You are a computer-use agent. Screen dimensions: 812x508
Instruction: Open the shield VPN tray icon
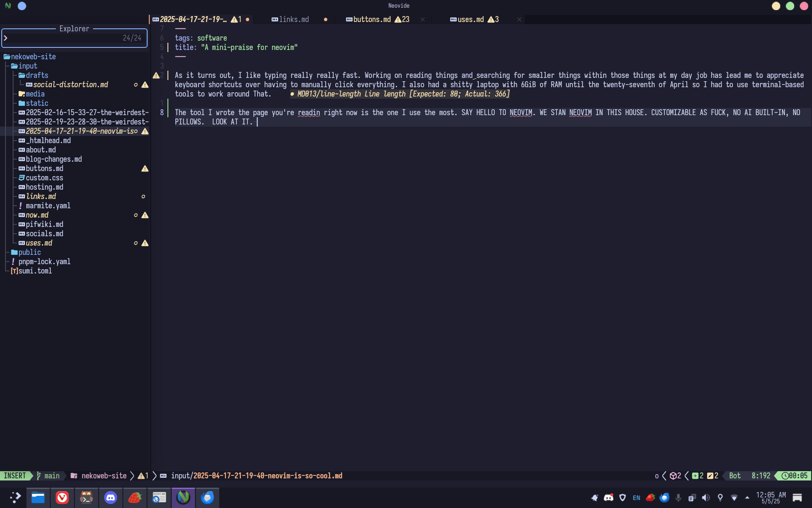[x=623, y=498]
